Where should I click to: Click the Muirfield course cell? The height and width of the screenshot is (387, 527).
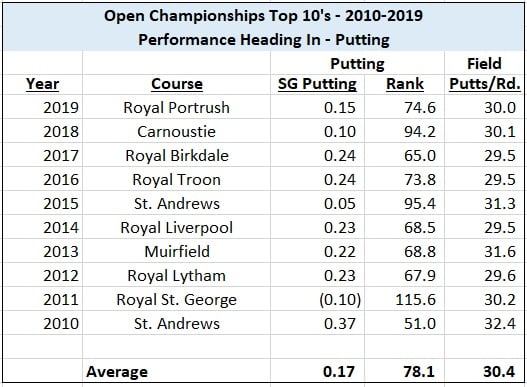pyautogui.click(x=177, y=252)
